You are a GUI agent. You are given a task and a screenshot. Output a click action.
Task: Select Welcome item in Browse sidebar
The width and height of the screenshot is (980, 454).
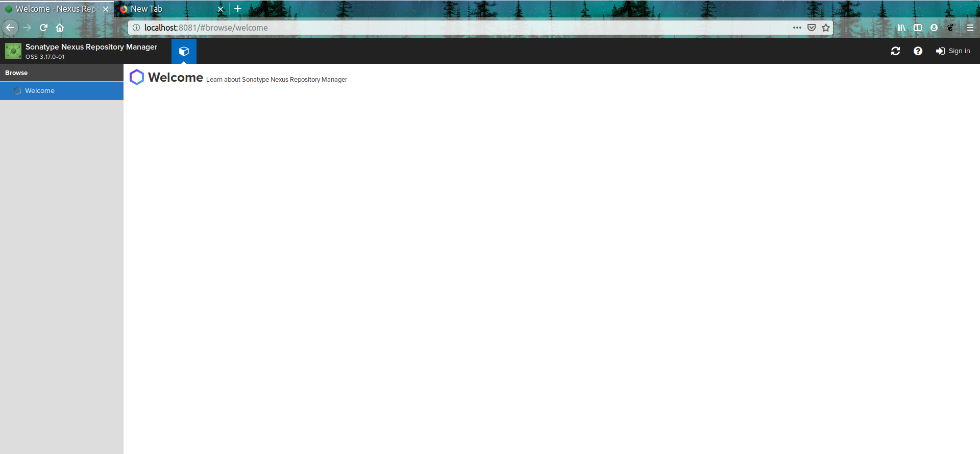click(62, 91)
